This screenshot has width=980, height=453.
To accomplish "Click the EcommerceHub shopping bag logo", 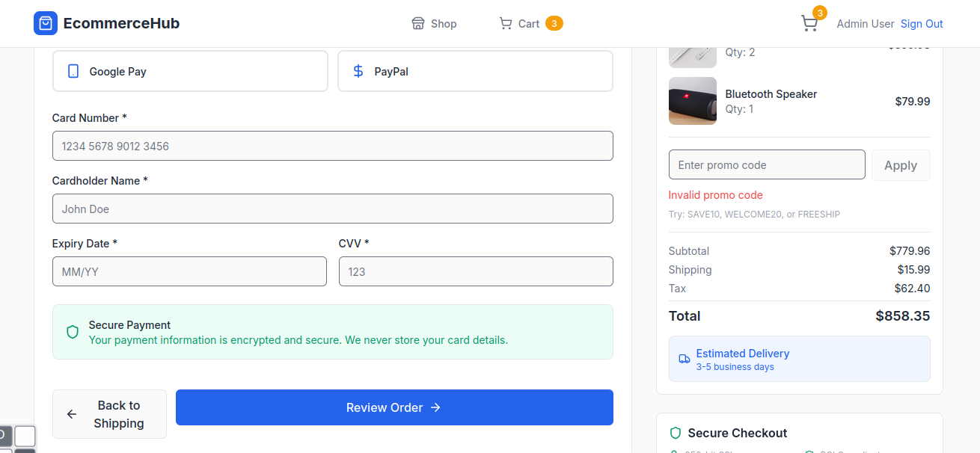I will point(46,23).
